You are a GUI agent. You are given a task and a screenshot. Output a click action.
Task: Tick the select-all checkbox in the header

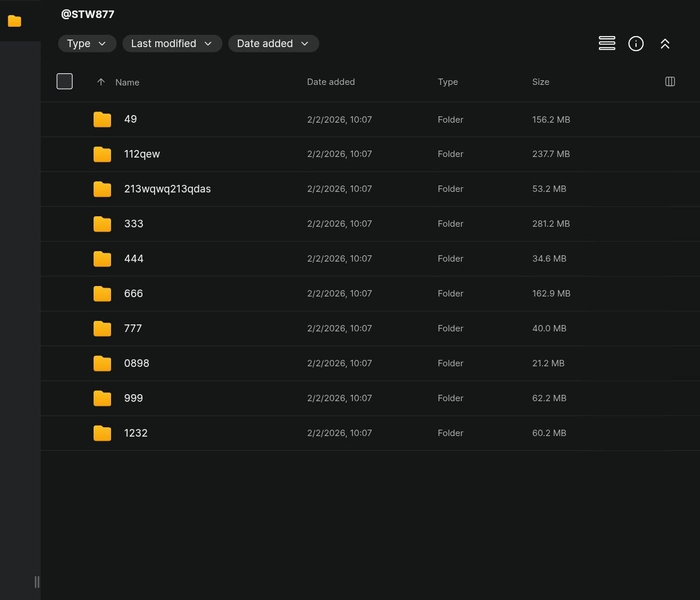coord(65,81)
